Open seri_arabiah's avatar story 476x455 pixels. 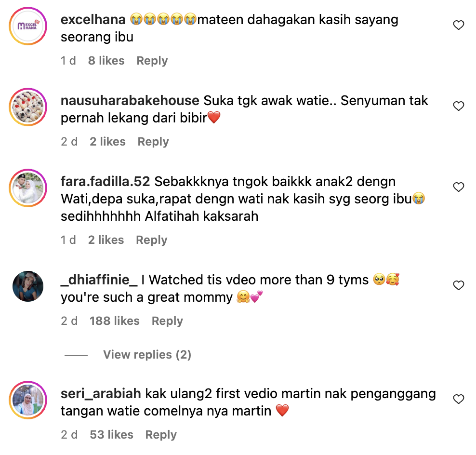pyautogui.click(x=28, y=401)
